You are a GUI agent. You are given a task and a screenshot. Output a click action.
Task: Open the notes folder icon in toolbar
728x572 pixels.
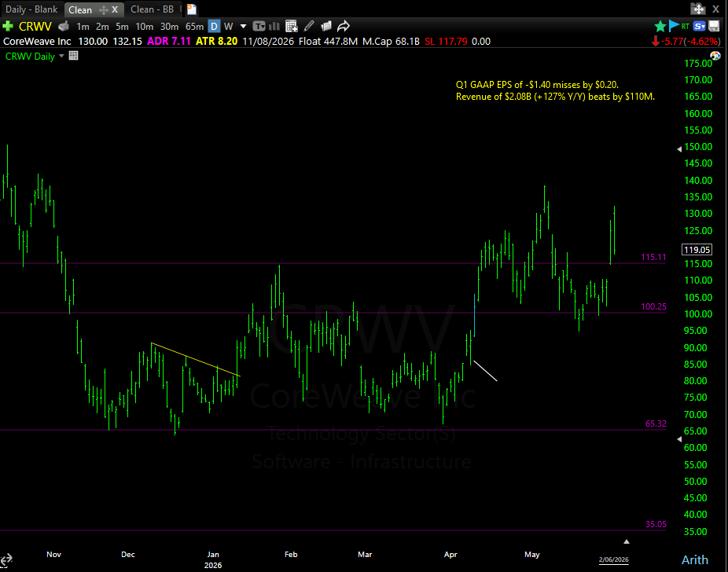point(326,26)
